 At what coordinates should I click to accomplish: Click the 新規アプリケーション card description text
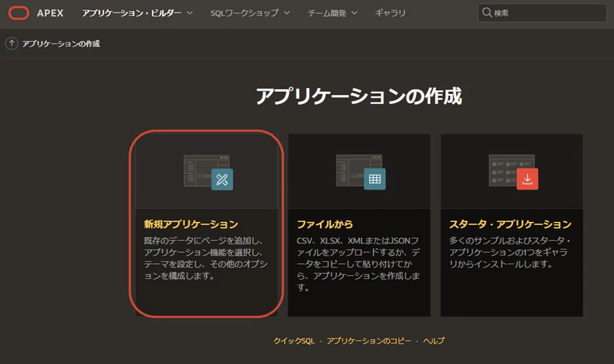[205, 258]
